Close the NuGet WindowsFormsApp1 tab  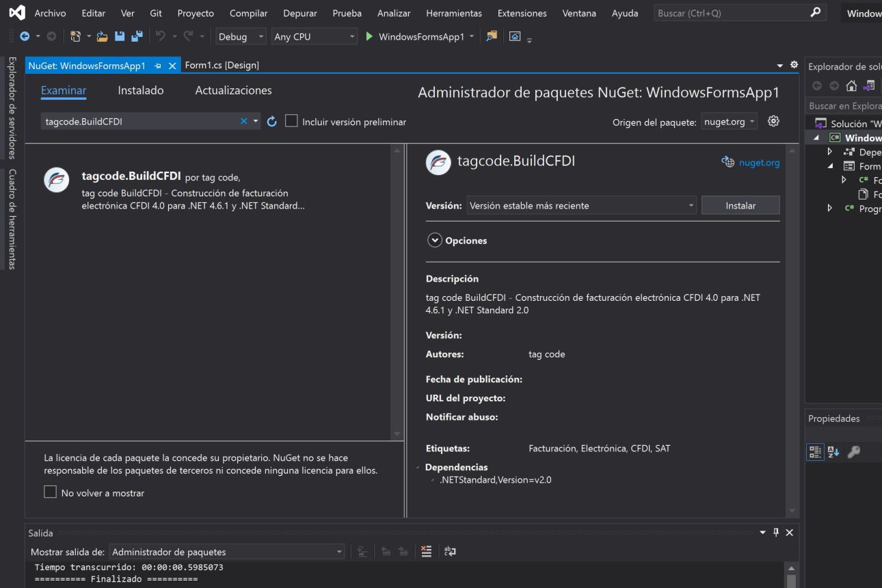click(x=172, y=66)
